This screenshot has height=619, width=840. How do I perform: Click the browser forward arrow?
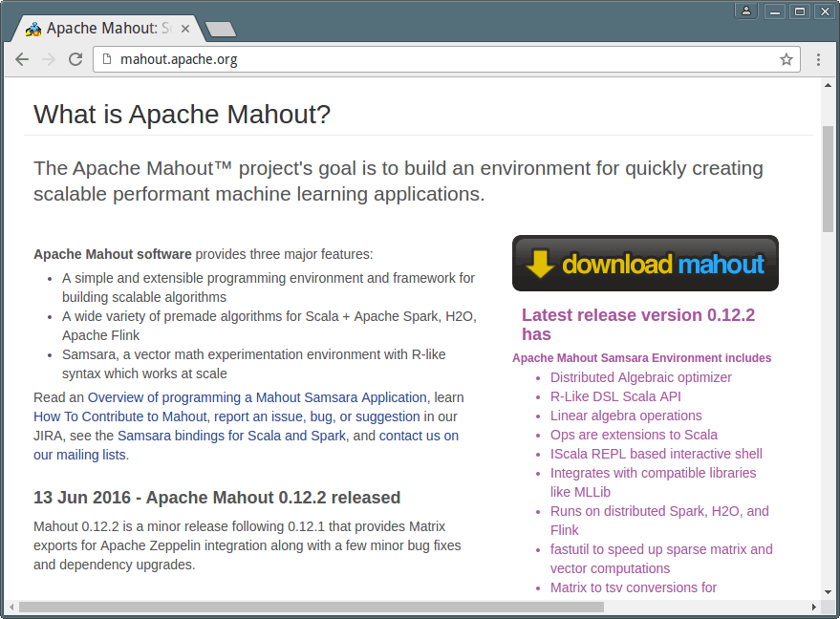[x=49, y=59]
